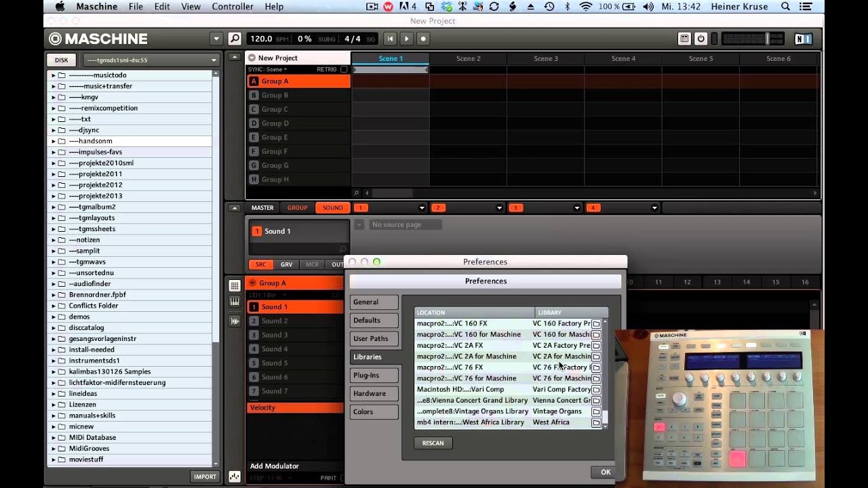Viewport: 868px width, 488px height.
Task: Open the header dropdown menu arrow
Action: pyautogui.click(x=216, y=39)
